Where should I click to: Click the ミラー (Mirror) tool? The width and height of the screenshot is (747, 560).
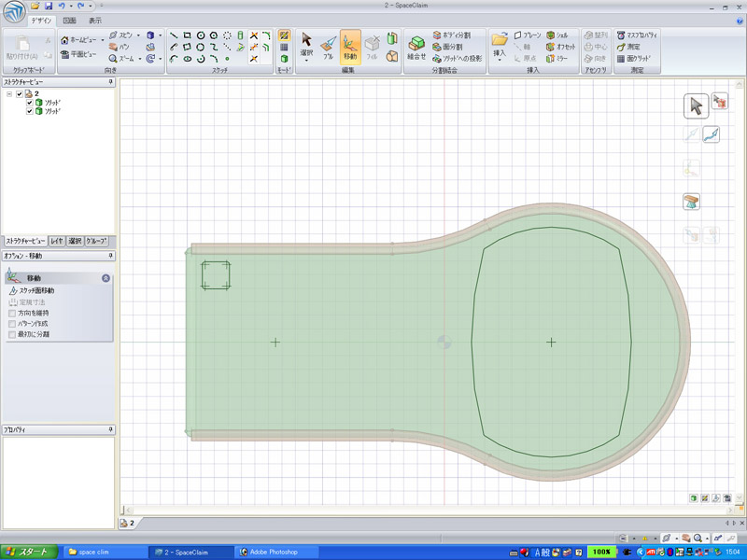pos(557,58)
